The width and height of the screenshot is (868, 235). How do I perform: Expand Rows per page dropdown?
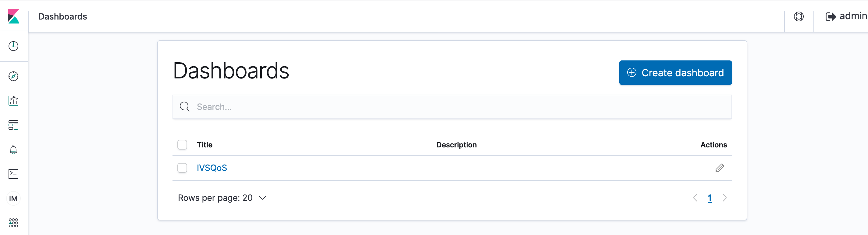pyautogui.click(x=222, y=198)
